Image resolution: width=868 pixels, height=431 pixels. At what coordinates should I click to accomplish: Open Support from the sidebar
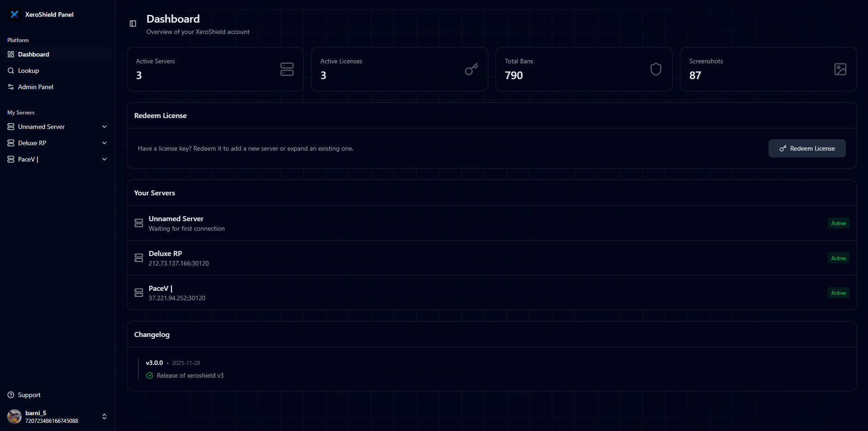[28, 395]
